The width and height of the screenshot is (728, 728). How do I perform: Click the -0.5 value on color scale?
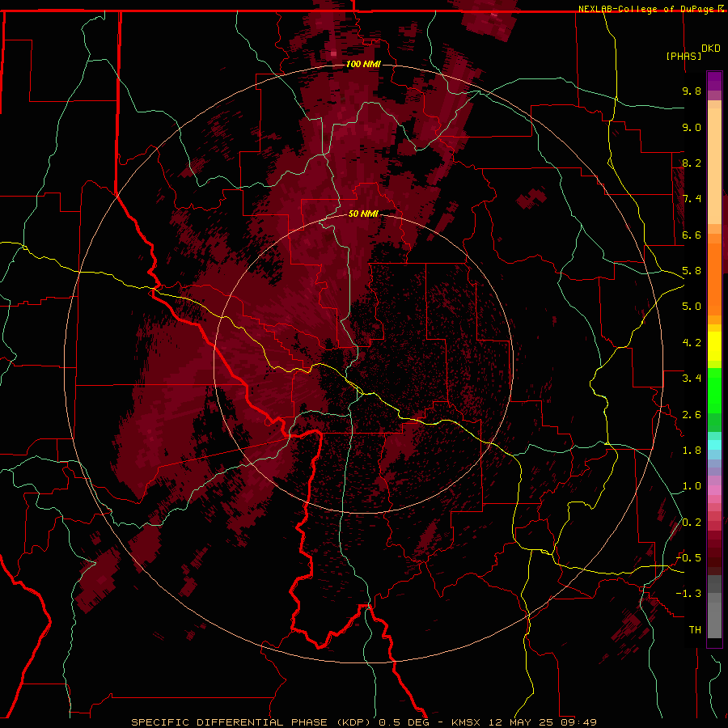(x=689, y=558)
